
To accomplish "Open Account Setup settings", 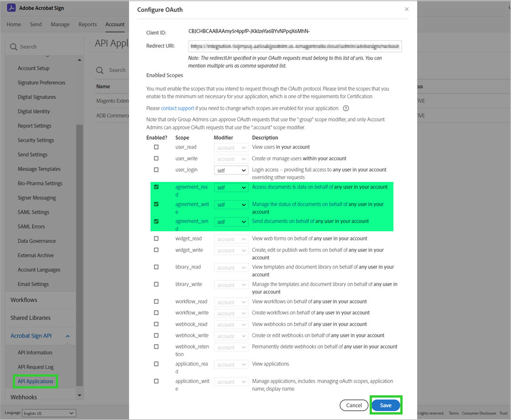I will click(x=33, y=69).
